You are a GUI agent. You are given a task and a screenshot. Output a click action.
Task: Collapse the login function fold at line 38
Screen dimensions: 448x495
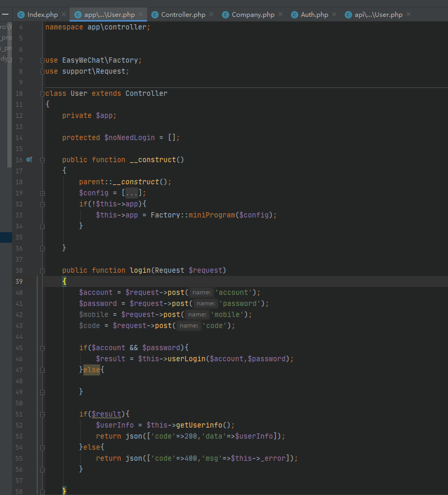(42, 271)
